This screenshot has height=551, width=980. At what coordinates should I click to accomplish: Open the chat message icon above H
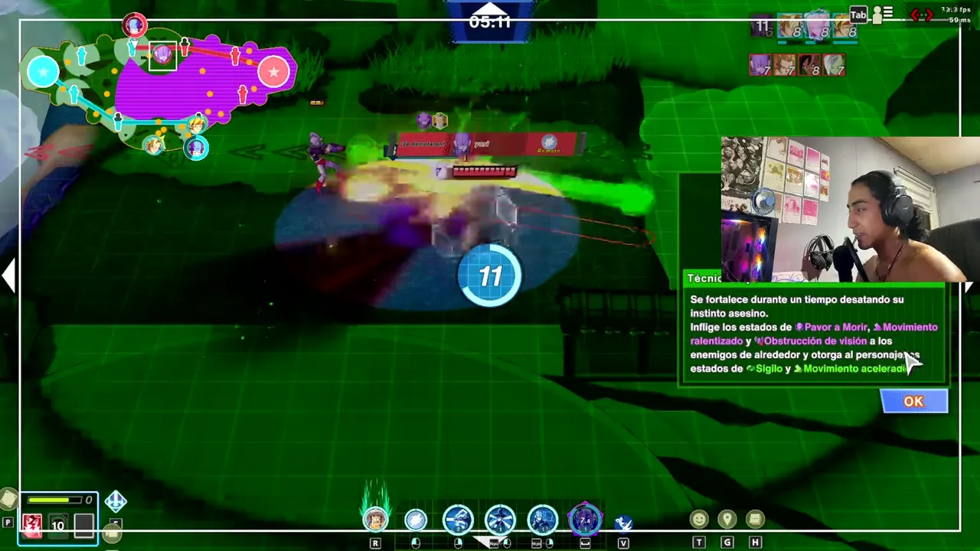pos(756,520)
